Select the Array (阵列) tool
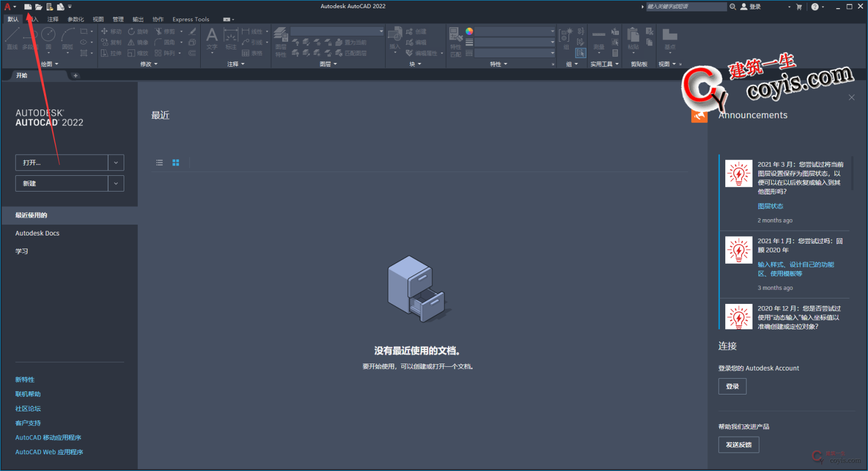 point(165,53)
